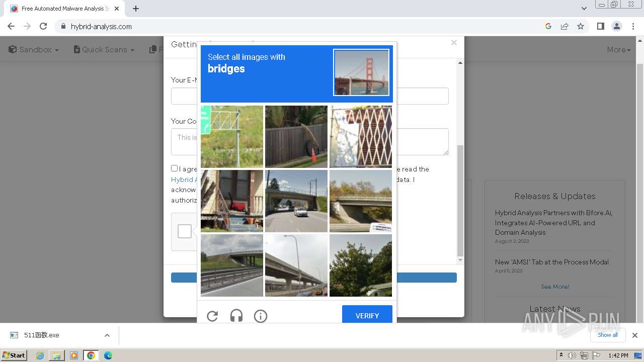
Task: Open the Chrome taskbar icon
Action: 91,355
